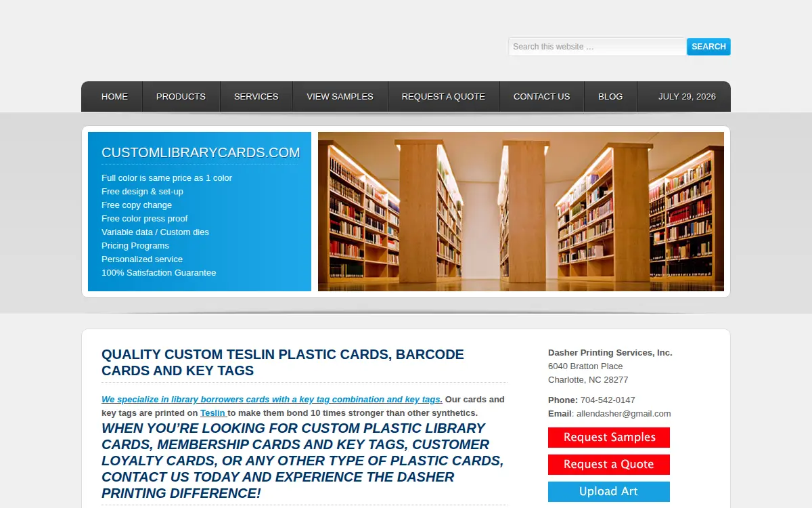This screenshot has width=812, height=508.
Task: Click the blue Upload Art button
Action: (x=609, y=492)
